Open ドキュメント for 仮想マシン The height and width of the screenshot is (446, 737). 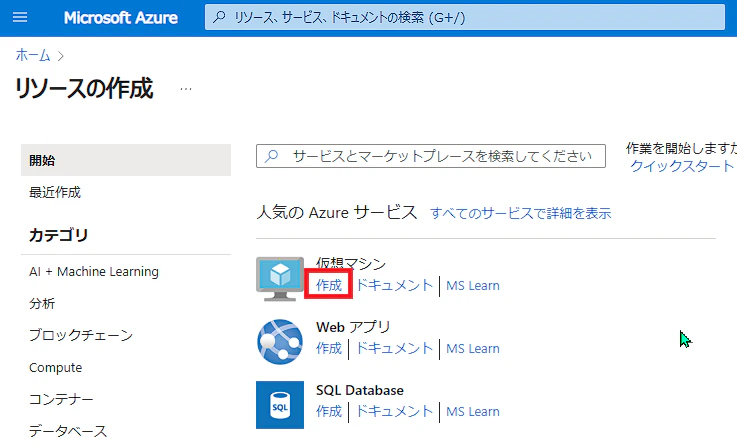click(x=394, y=285)
